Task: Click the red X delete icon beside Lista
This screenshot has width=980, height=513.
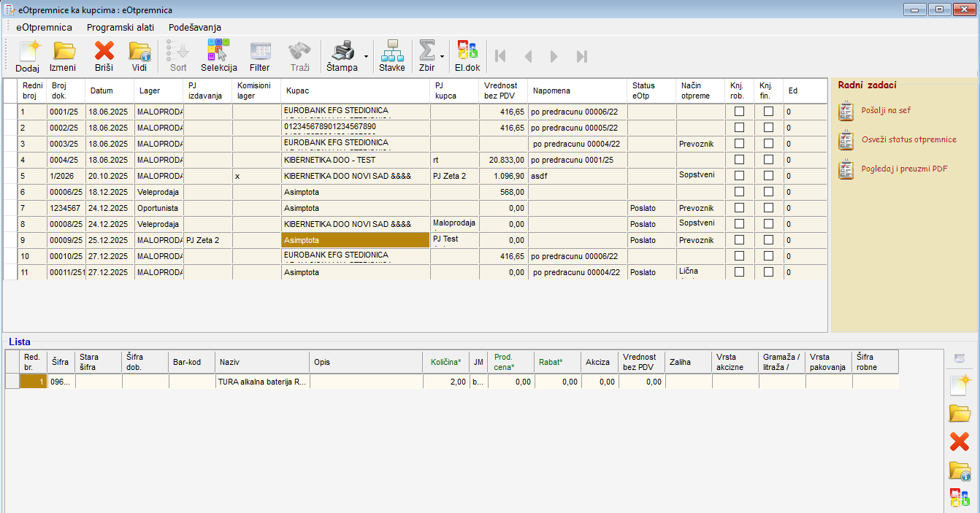Action: click(959, 441)
